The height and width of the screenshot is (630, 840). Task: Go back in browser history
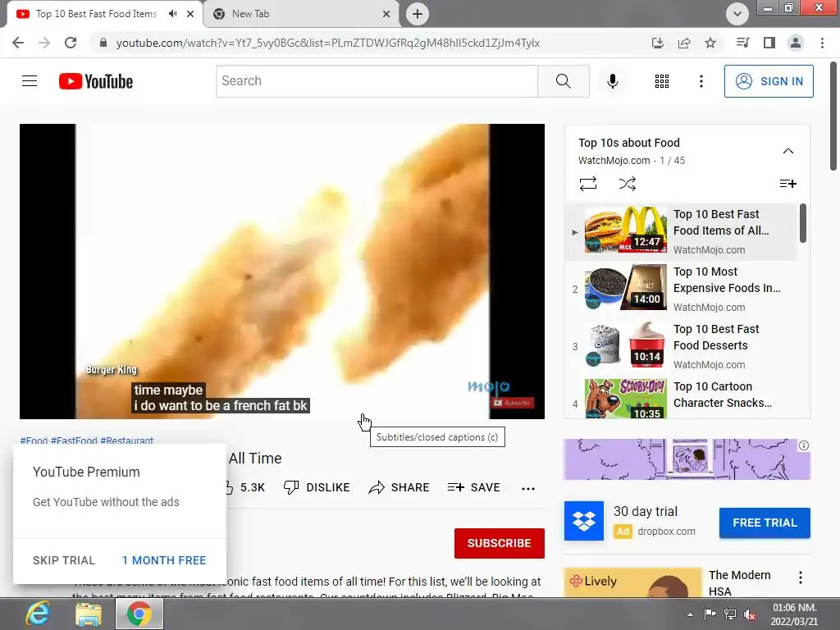[x=18, y=43]
